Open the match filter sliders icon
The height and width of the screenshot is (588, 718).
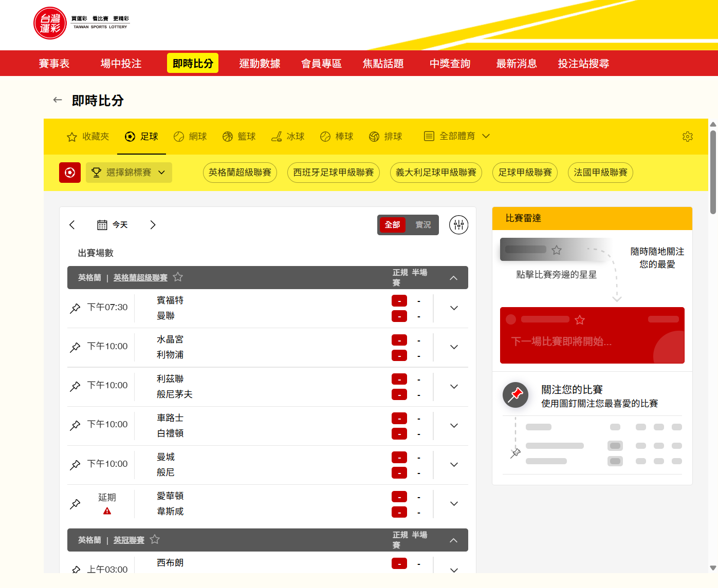pos(458,225)
